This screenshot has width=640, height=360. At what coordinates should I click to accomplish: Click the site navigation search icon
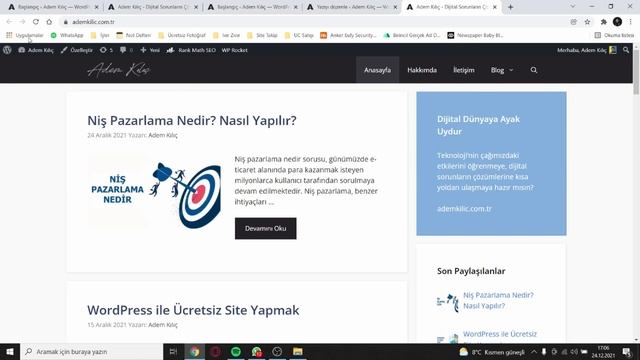coord(533,70)
